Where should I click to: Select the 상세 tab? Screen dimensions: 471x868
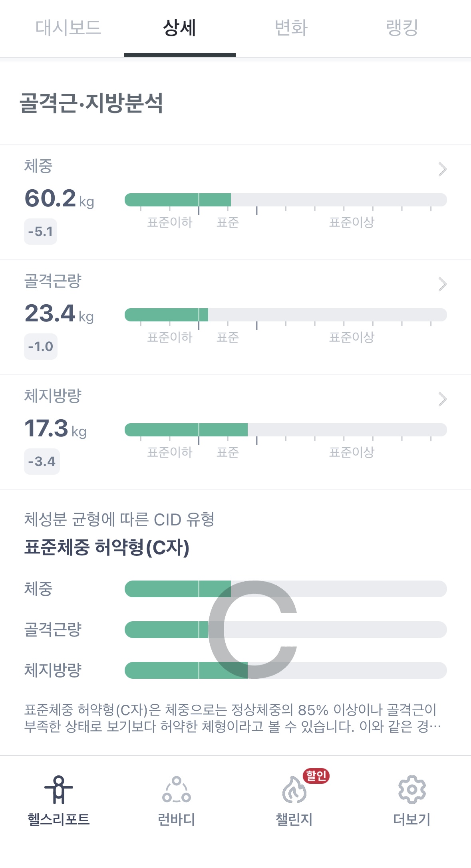tap(180, 28)
